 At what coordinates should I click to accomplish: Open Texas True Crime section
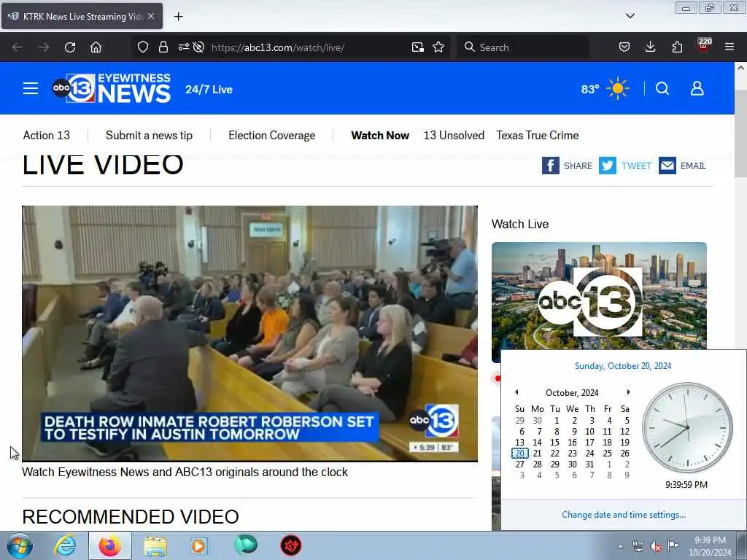(x=538, y=135)
